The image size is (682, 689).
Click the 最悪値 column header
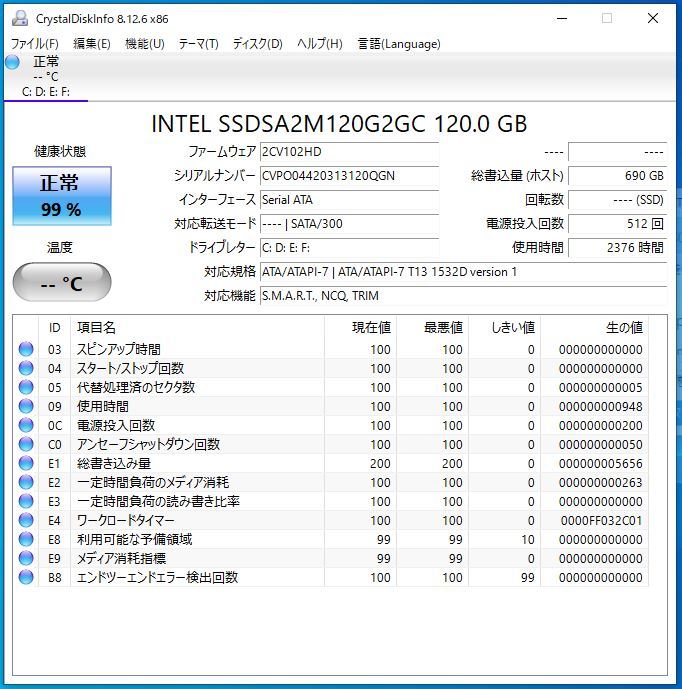tap(432, 327)
